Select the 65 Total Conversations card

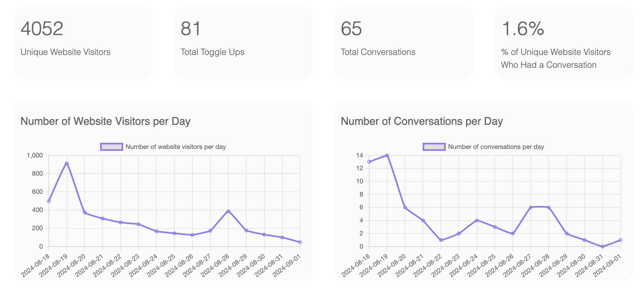(x=404, y=43)
